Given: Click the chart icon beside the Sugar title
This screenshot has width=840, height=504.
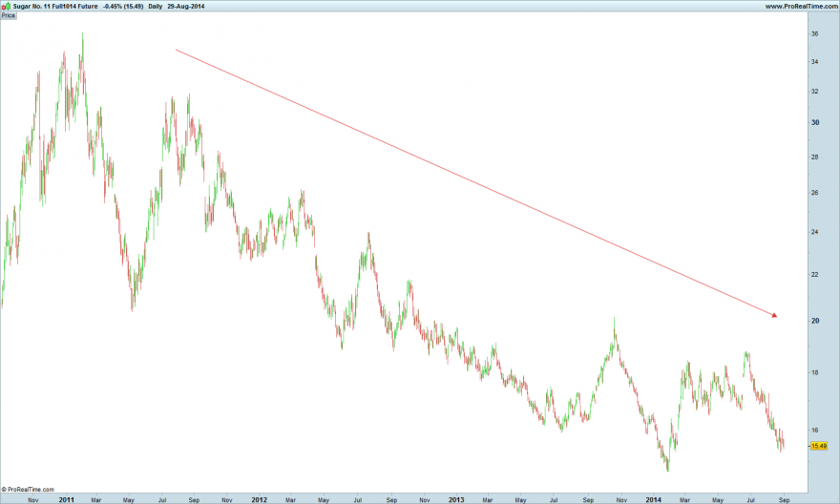Looking at the screenshot, I should pyautogui.click(x=6, y=6).
